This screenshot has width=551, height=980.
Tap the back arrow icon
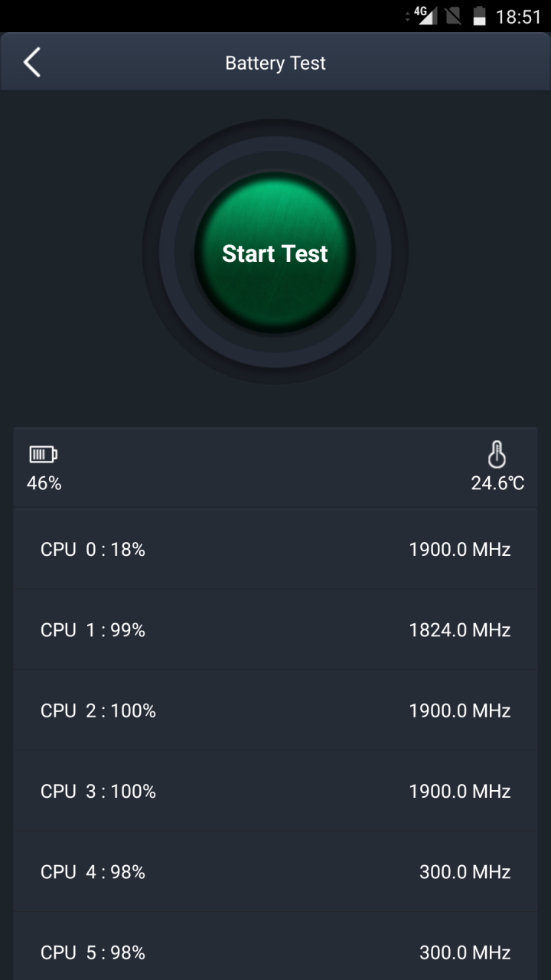[x=31, y=63]
